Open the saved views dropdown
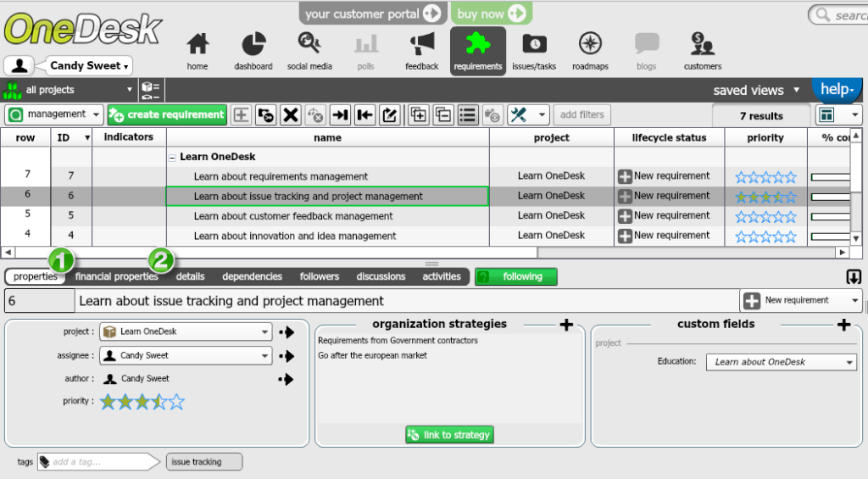Image resolution: width=868 pixels, height=479 pixels. pos(755,90)
